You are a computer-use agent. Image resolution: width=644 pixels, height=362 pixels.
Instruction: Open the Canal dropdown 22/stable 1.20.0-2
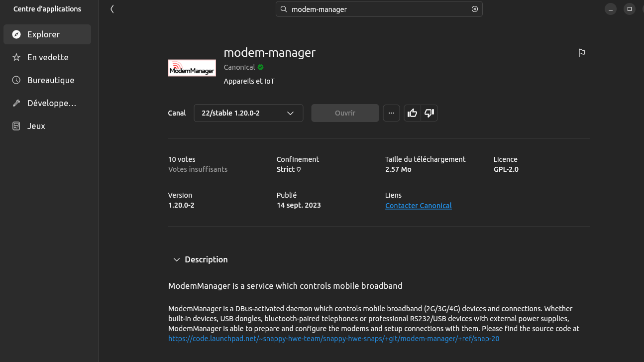[248, 113]
